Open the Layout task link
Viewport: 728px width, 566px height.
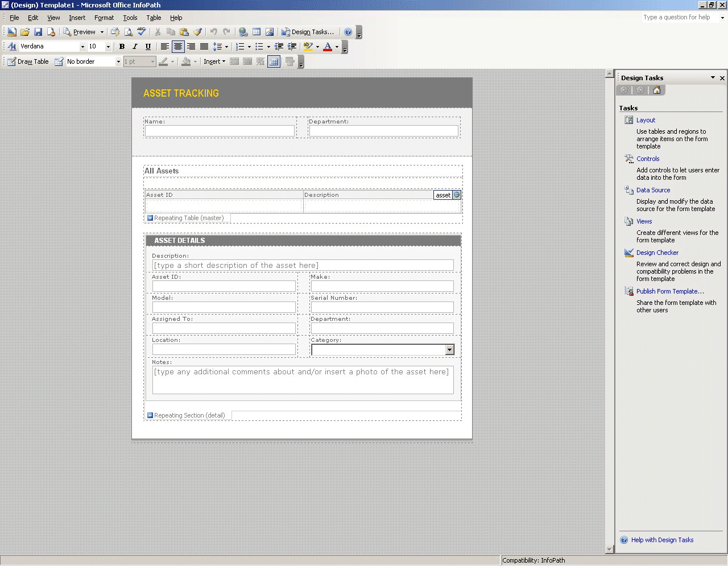click(646, 120)
